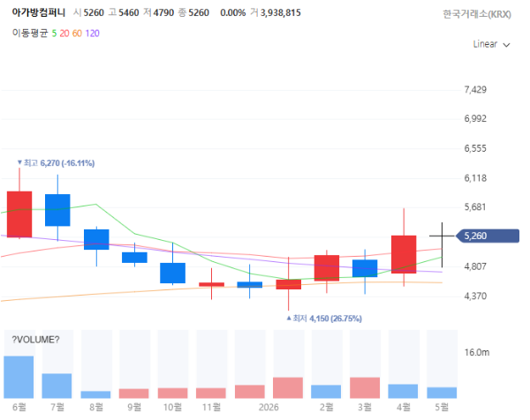Image resolution: width=530 pixels, height=420 pixels.
Task: Click the 한국거래소(KRX) exchange label
Action: (x=477, y=14)
